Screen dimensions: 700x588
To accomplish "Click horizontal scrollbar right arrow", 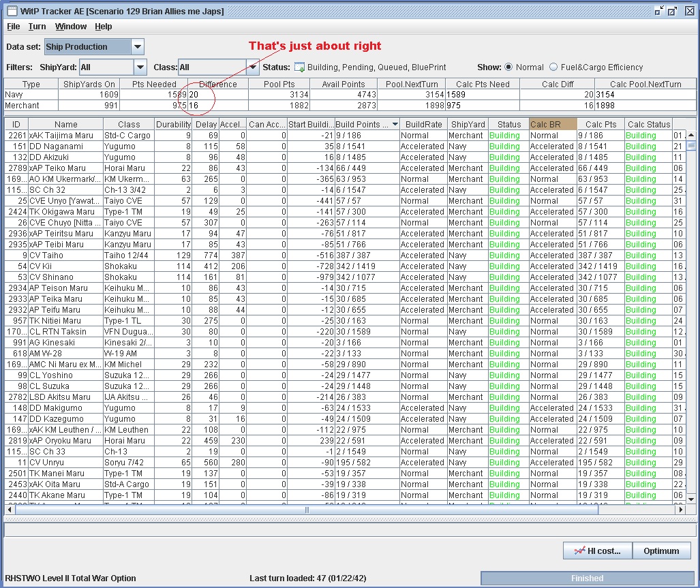I will (x=680, y=510).
